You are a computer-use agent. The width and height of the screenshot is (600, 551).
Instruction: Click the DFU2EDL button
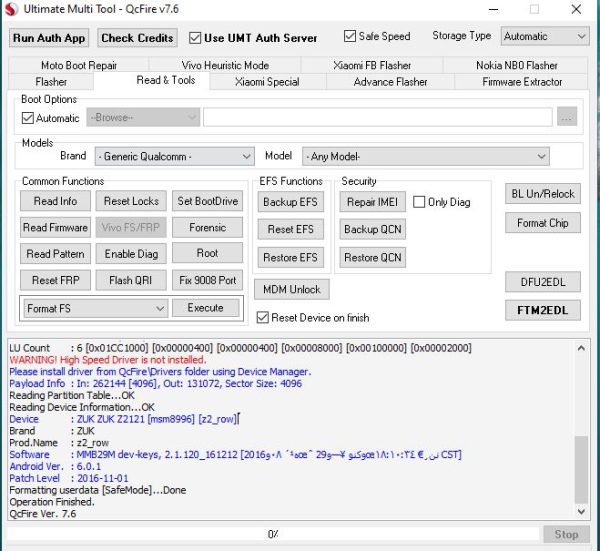point(543,282)
